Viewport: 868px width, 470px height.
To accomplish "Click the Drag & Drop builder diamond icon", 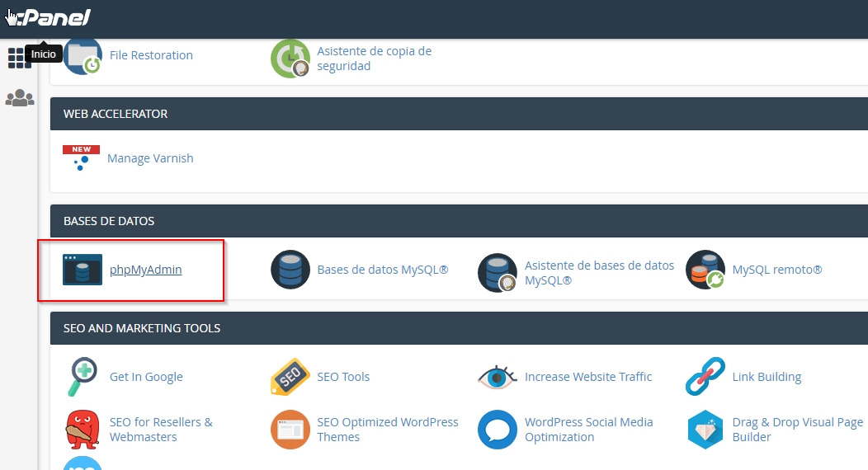I will 705,430.
